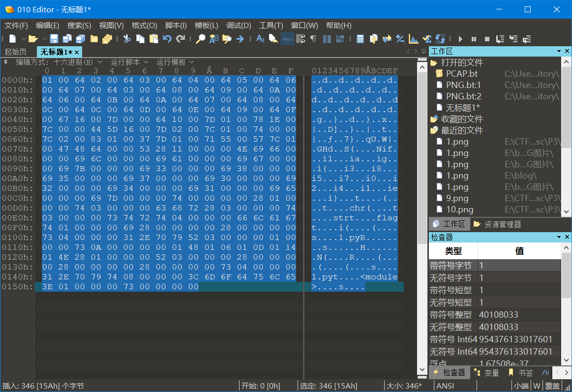Close the 工作区 panel
This screenshot has height=392, width=572.
(x=567, y=51)
